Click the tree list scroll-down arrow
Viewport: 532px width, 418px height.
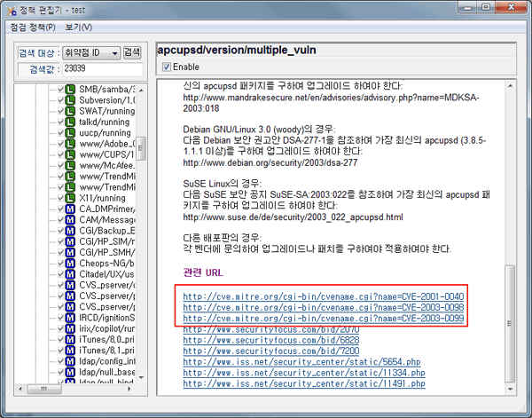pos(141,377)
